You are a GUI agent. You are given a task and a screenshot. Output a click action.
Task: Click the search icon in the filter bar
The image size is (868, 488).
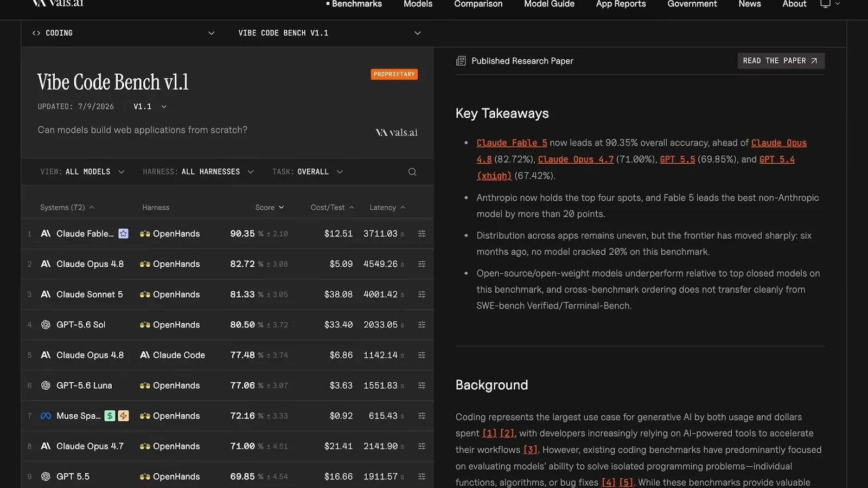click(412, 172)
